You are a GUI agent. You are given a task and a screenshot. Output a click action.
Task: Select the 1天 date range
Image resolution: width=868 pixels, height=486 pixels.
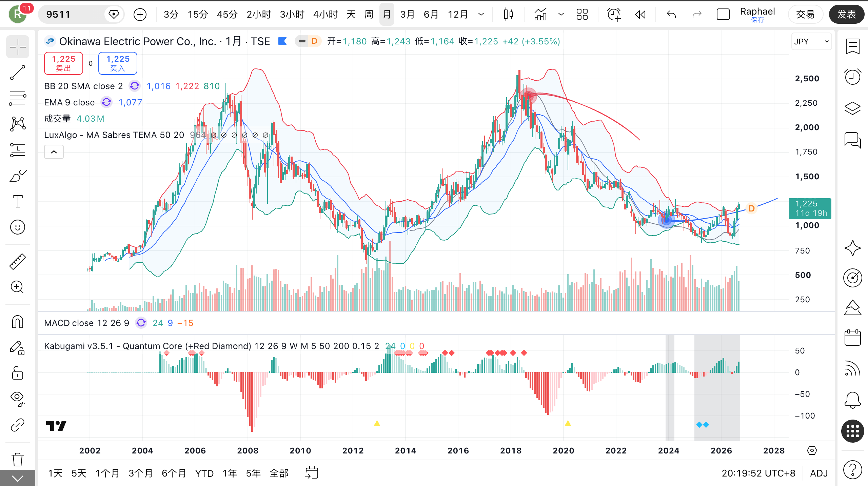(x=55, y=473)
